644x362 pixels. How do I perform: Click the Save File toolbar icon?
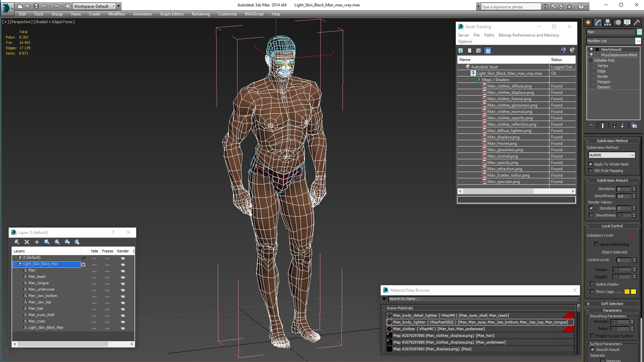[x=36, y=6]
